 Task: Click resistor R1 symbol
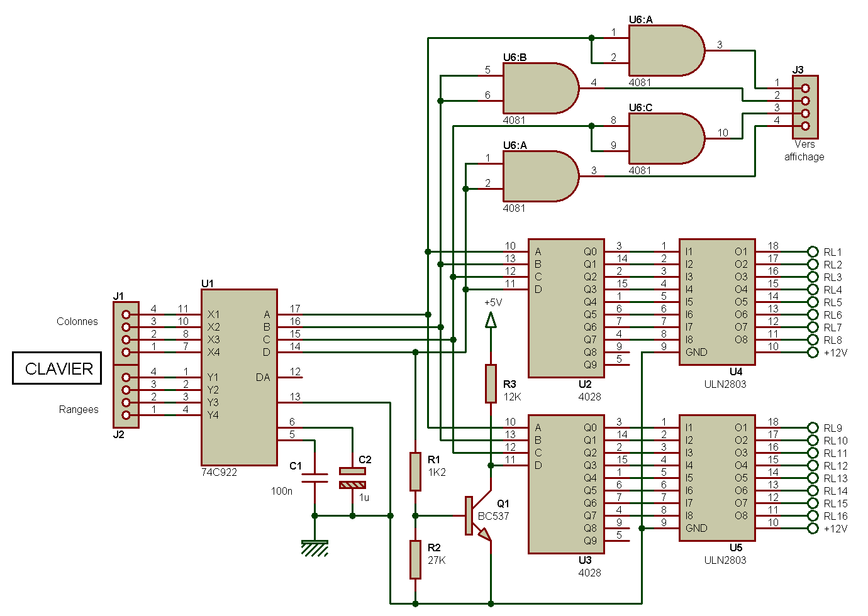[x=415, y=471]
